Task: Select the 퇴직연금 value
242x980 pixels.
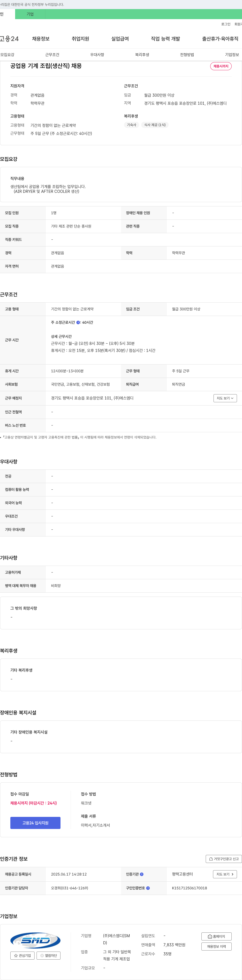Action: 178,384
